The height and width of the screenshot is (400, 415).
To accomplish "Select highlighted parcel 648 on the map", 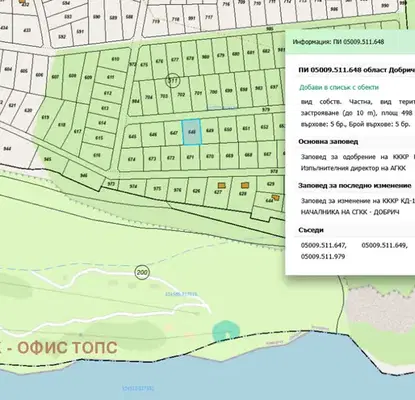I will (192, 132).
